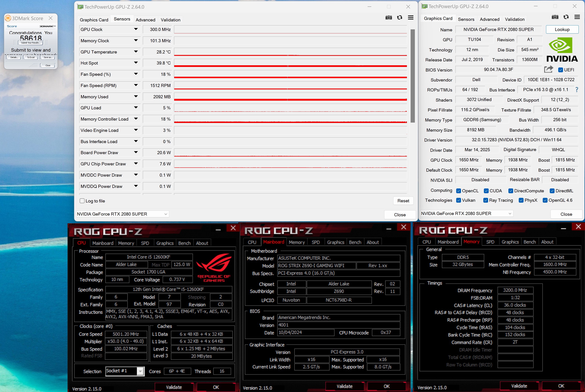Open the GPU Load sensor dropdown
Image resolution: width=585 pixels, height=392 pixels.
136,107
